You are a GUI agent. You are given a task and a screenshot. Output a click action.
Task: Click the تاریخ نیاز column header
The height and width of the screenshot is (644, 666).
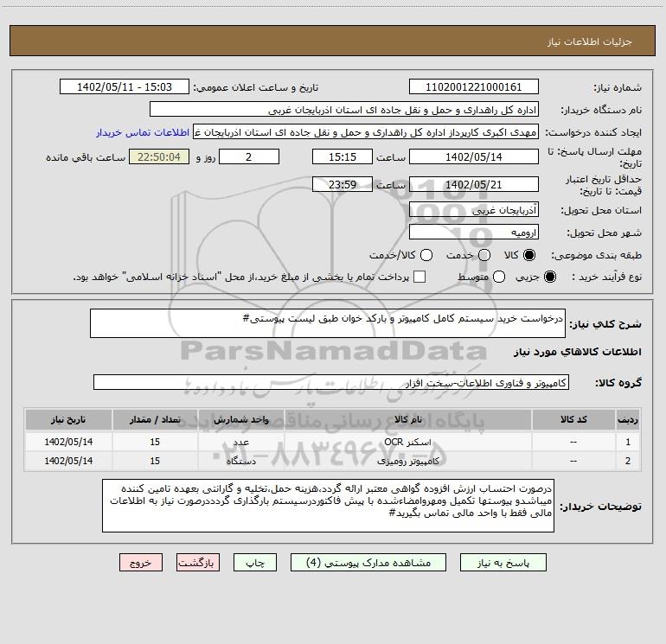point(68,420)
